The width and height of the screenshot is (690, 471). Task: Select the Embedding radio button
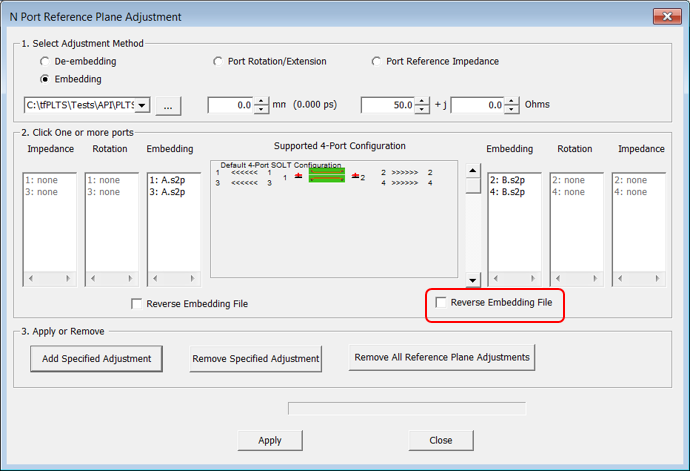(45, 79)
